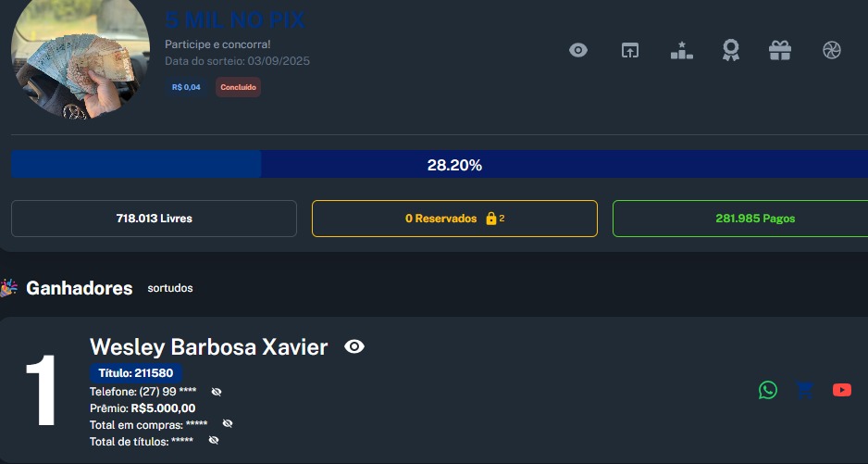Click the eye icon in the raffle toolbar
This screenshot has width=868, height=464.
tap(578, 51)
